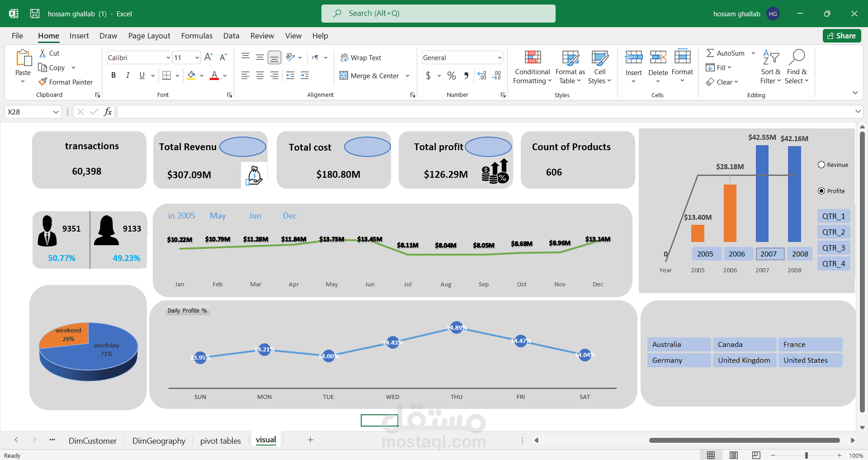This screenshot has height=460, width=868.
Task: Increase decimal places
Action: coord(482,76)
